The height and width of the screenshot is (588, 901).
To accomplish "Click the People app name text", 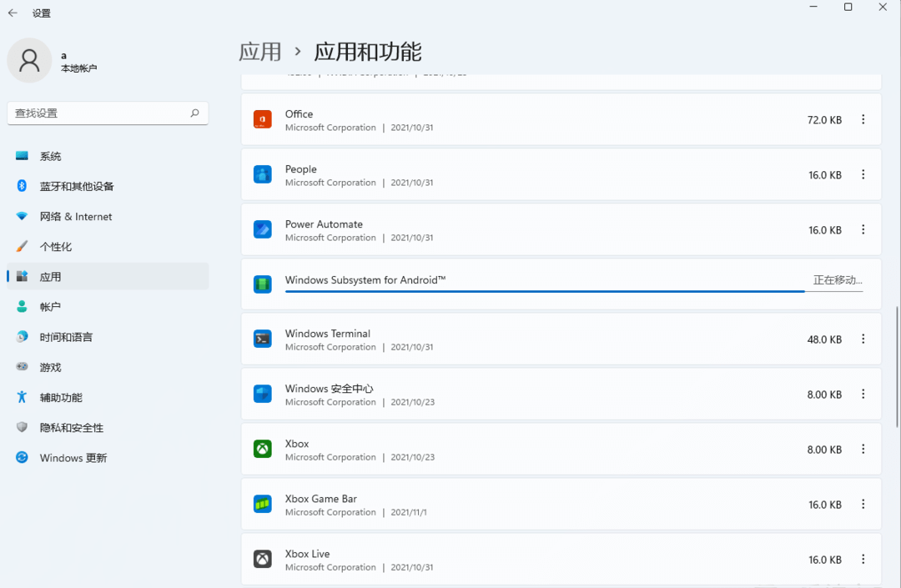I will (300, 168).
